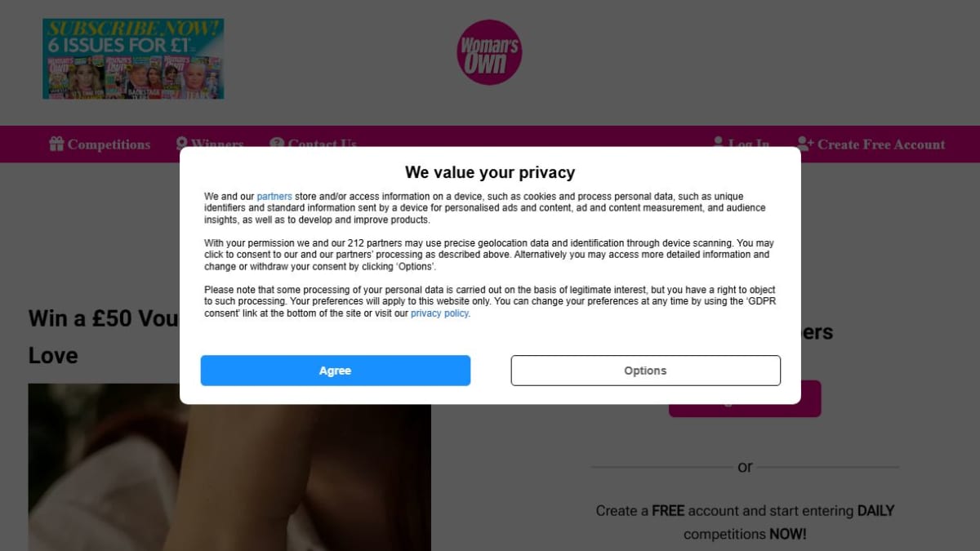Click the Contact Us question mark icon
The image size is (980, 551).
(x=277, y=144)
